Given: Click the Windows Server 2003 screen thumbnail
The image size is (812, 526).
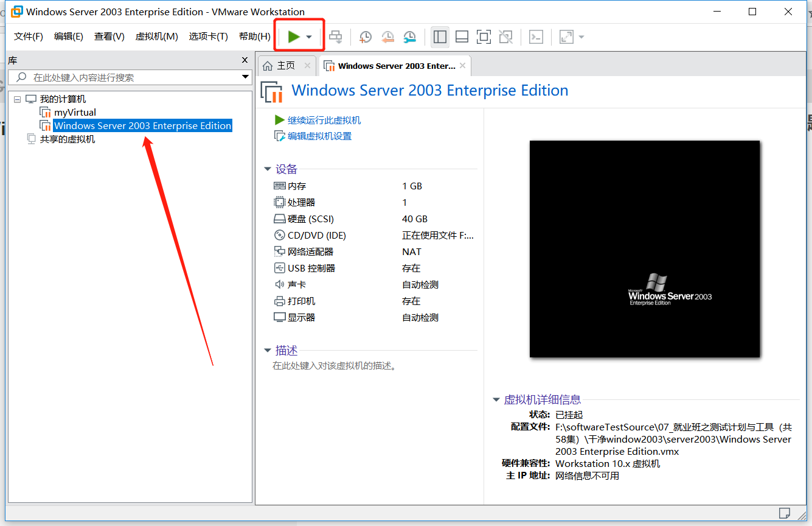Looking at the screenshot, I should pos(645,249).
